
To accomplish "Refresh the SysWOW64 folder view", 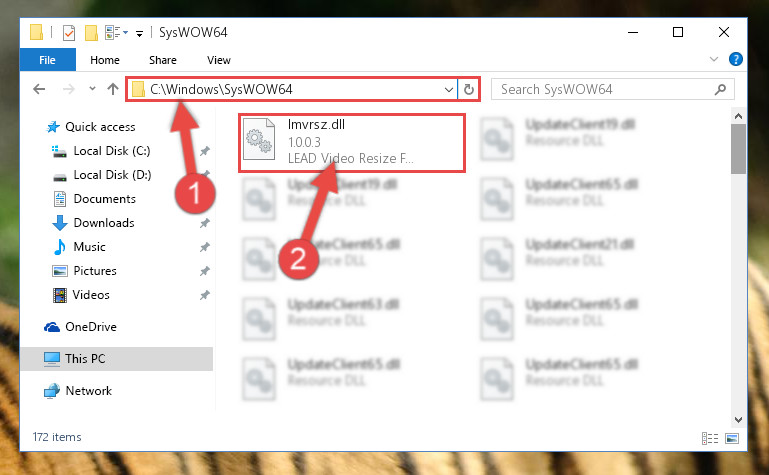I will pos(469,89).
